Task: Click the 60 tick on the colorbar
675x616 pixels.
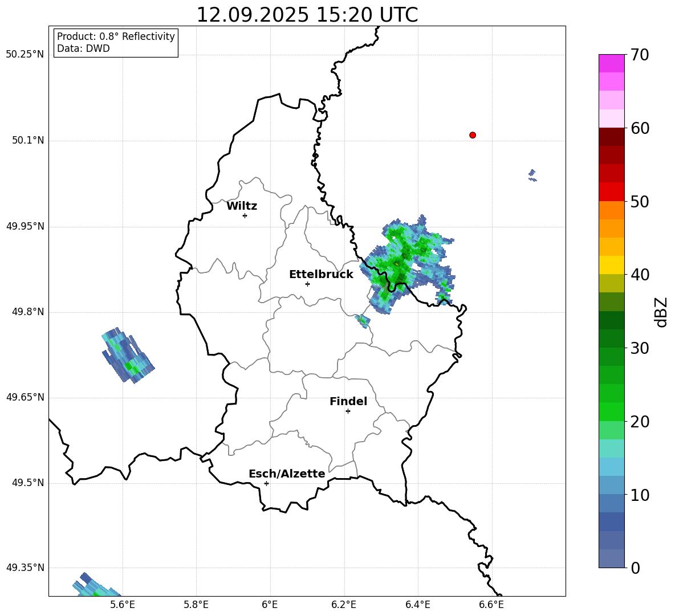Action: point(640,128)
